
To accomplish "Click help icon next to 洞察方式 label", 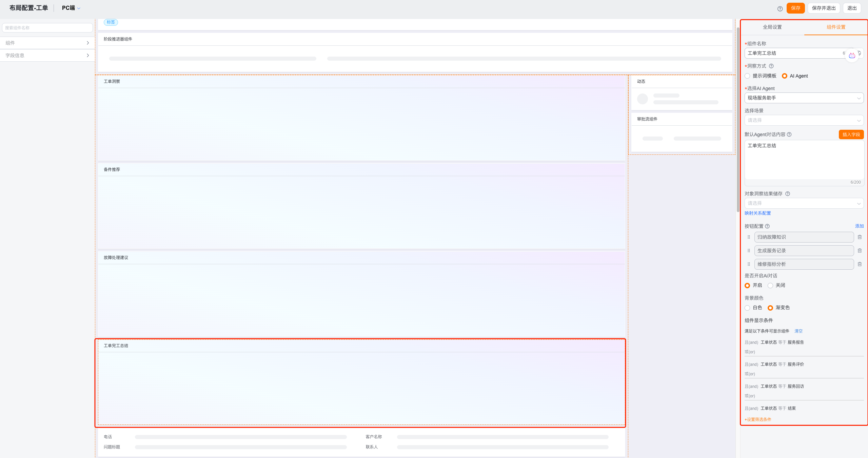I will point(771,66).
